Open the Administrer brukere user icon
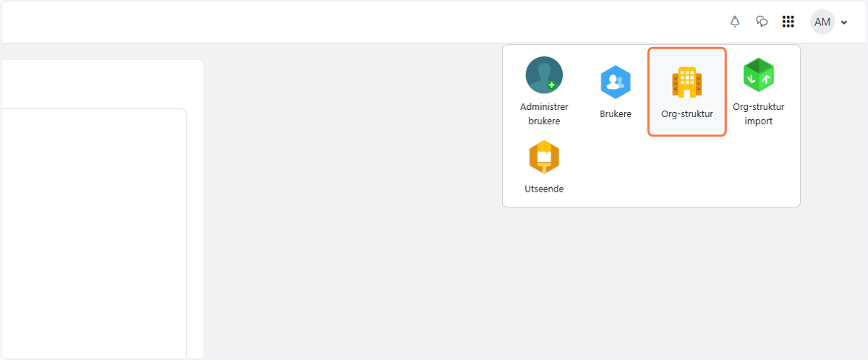Image resolution: width=868 pixels, height=360 pixels. [544, 75]
